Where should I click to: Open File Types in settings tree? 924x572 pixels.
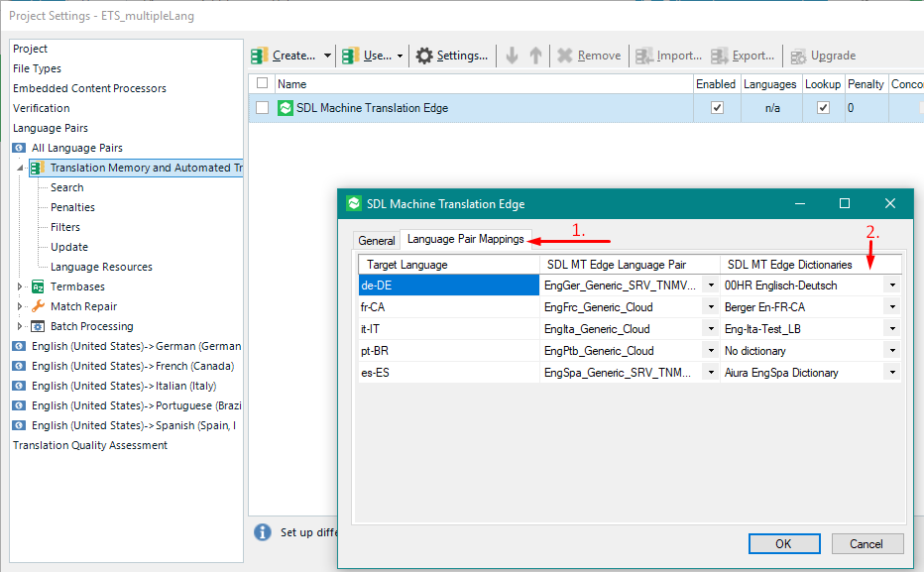(37, 69)
